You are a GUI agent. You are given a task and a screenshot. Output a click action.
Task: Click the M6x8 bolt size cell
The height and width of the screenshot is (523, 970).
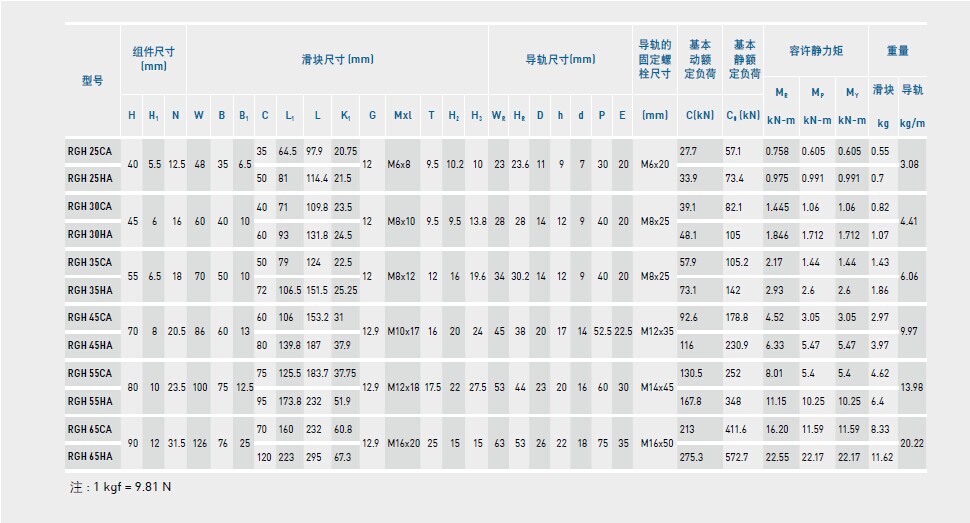[403, 163]
